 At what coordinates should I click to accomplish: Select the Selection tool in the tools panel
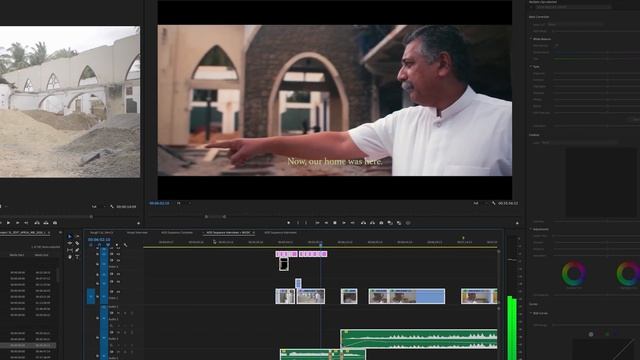pyautogui.click(x=70, y=236)
